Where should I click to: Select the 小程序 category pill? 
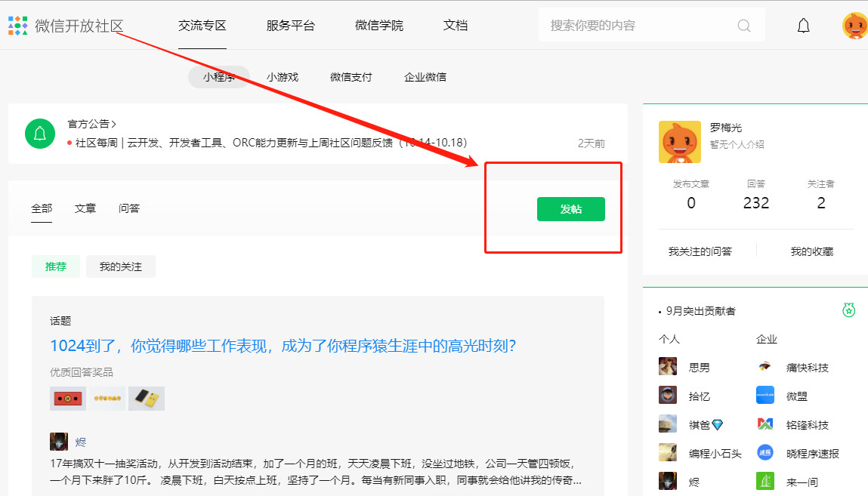point(219,77)
